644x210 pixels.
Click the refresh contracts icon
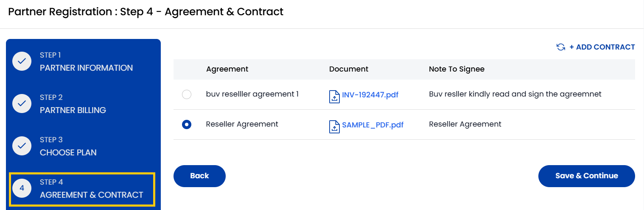(561, 47)
